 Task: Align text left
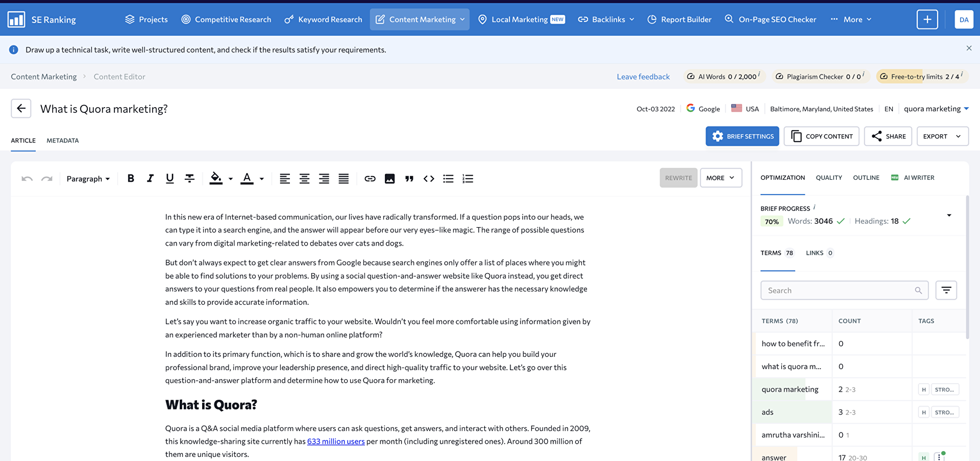285,179
